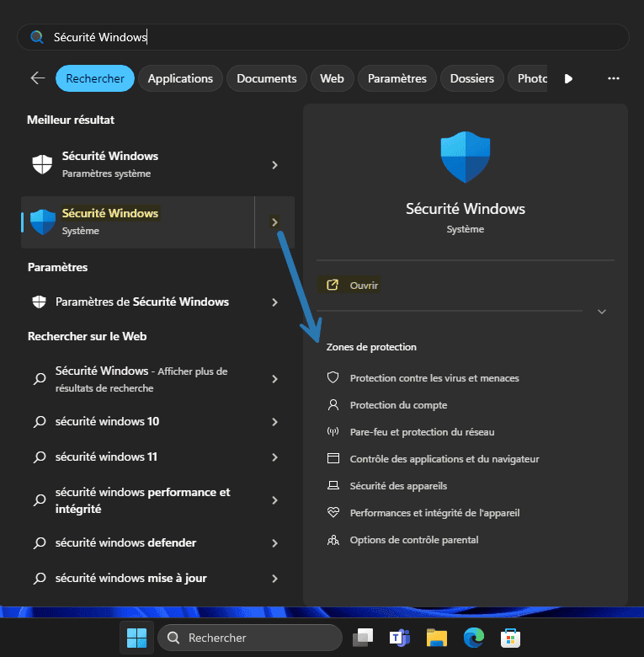Switch to the Applications filter tab

click(180, 78)
